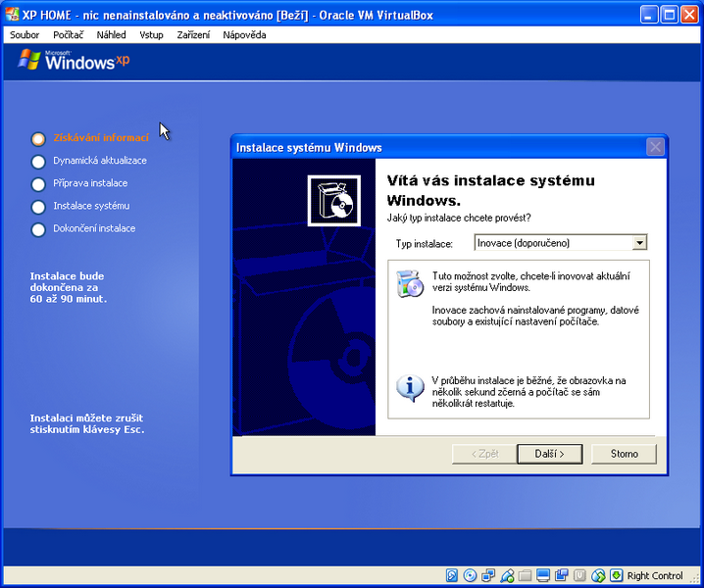The image size is (704, 588).
Task: Open the Počítač menu
Action: tap(69, 35)
